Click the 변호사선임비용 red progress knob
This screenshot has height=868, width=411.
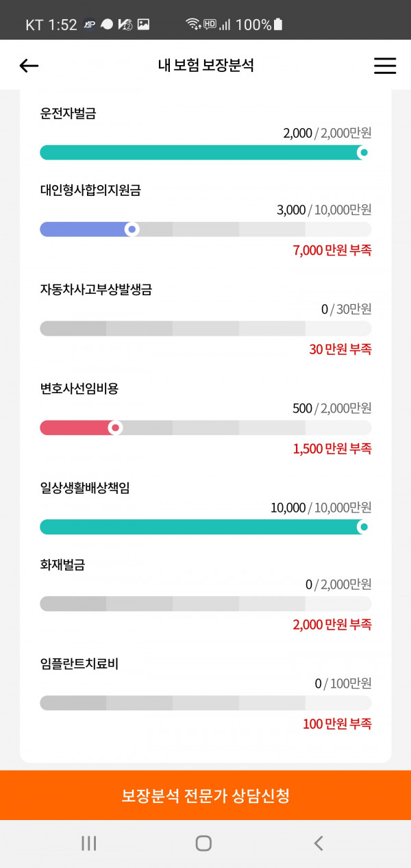click(116, 428)
